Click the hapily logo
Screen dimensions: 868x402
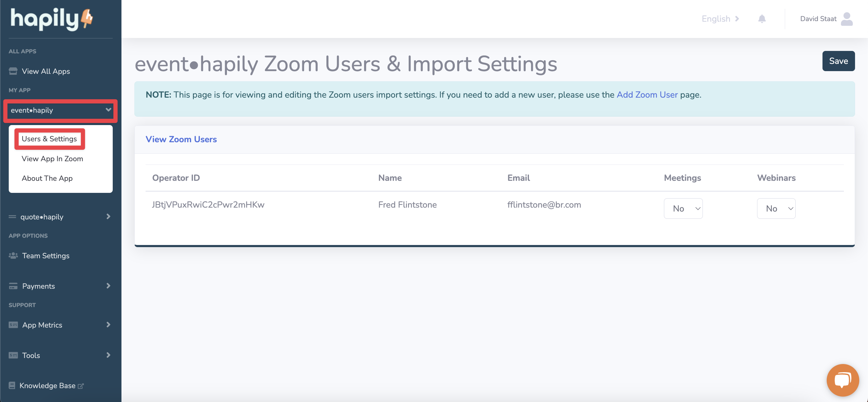pyautogui.click(x=51, y=19)
